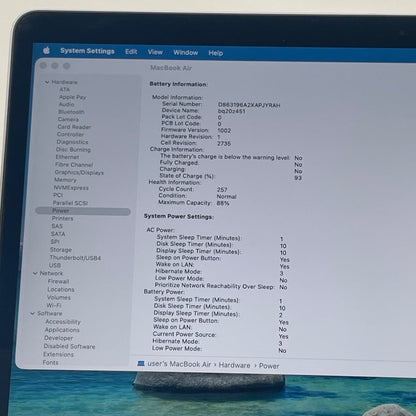Select Graphics/Displays in the sidebar
This screenshot has height=416, width=416.
(x=79, y=172)
